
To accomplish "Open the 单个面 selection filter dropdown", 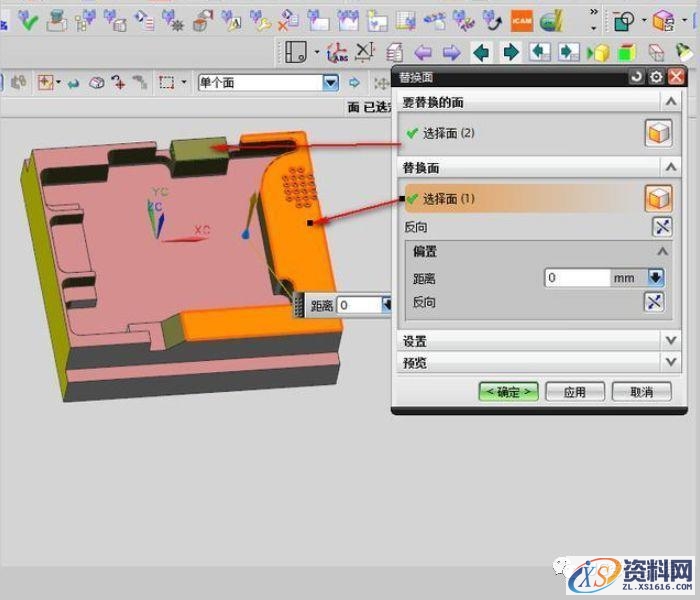I will tap(330, 83).
